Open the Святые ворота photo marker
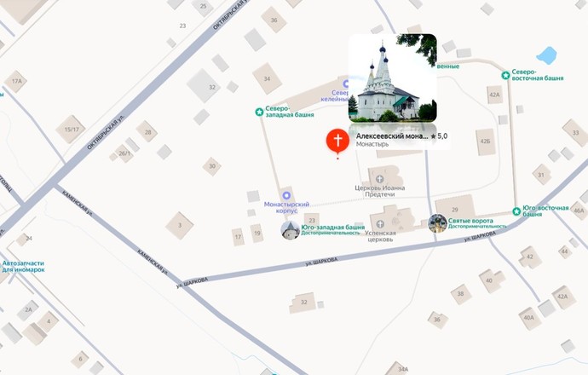Image resolution: width=588 pixels, height=375 pixels. click(437, 223)
